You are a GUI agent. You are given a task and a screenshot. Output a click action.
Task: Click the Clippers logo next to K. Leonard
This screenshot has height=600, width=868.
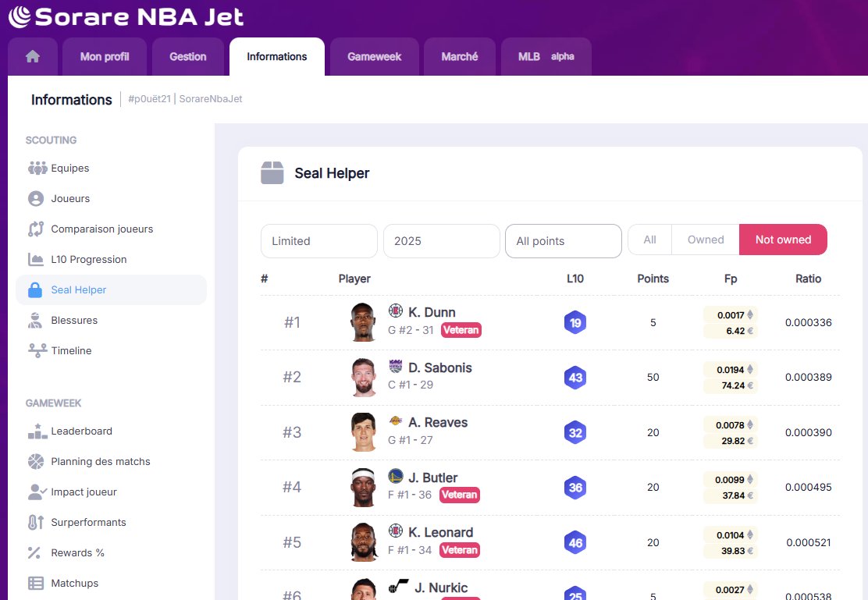click(x=395, y=531)
